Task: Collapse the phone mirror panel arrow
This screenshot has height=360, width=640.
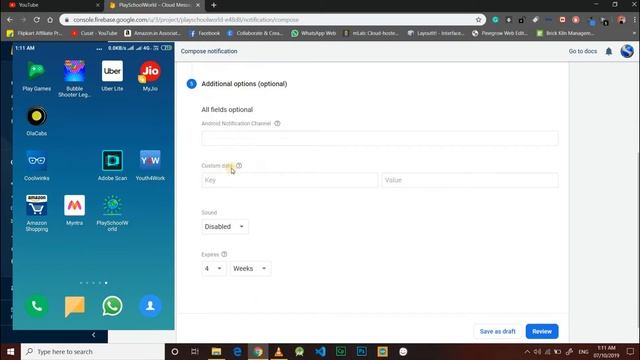Action: coord(93,335)
